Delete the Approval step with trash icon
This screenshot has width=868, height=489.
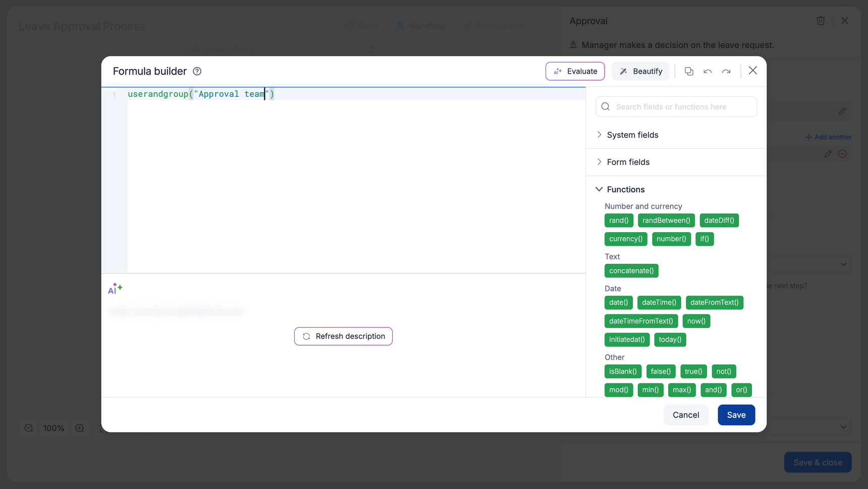click(x=821, y=21)
